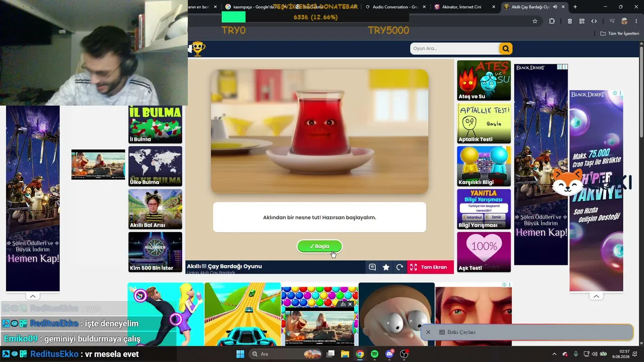Open the media controls playlist icon
This screenshot has height=362, width=644.
click(612, 21)
